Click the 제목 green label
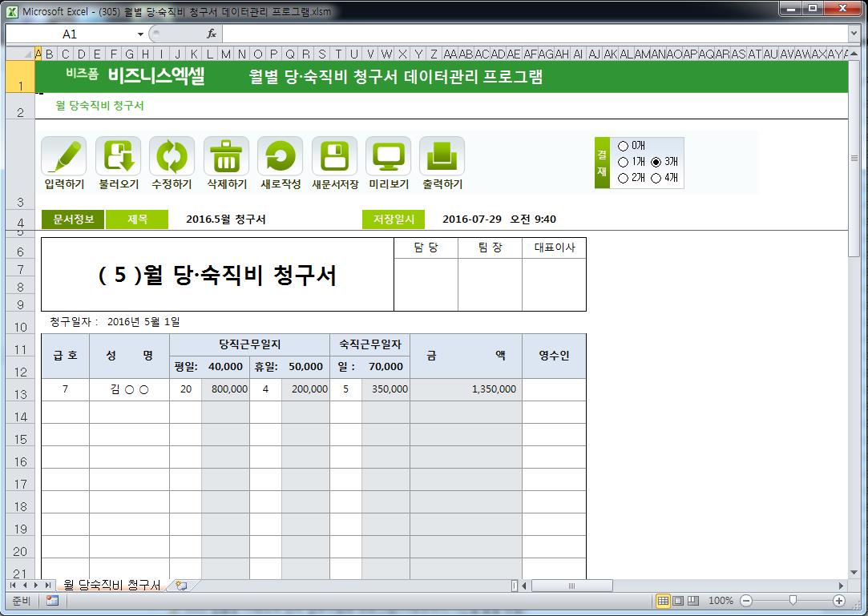 (x=137, y=219)
